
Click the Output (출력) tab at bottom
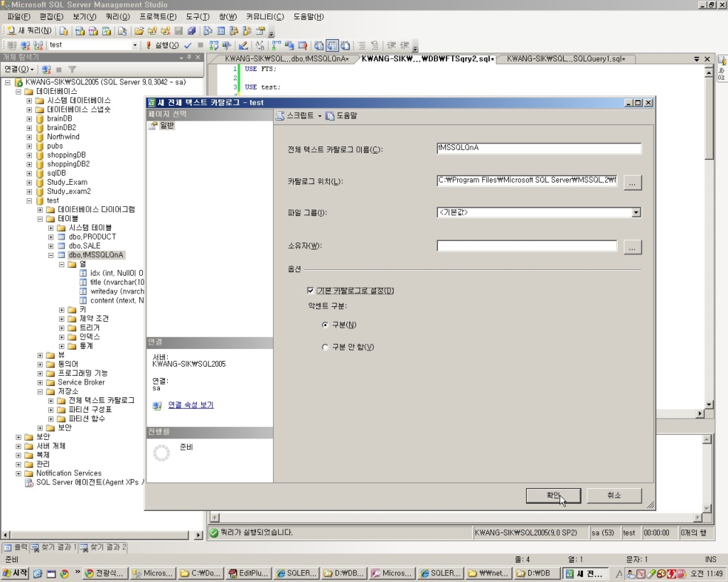tap(16, 547)
